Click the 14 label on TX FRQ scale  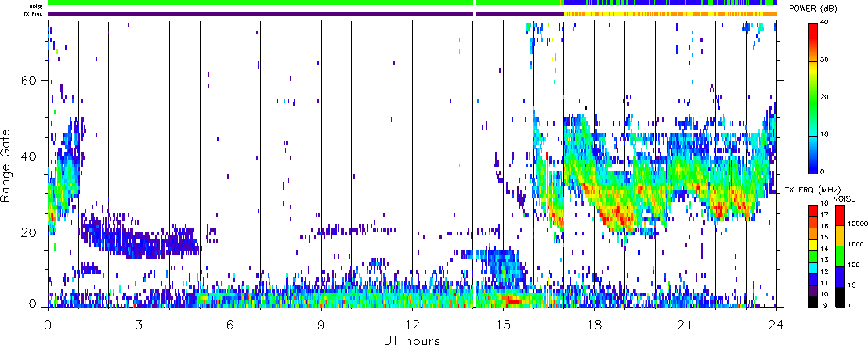click(x=824, y=249)
